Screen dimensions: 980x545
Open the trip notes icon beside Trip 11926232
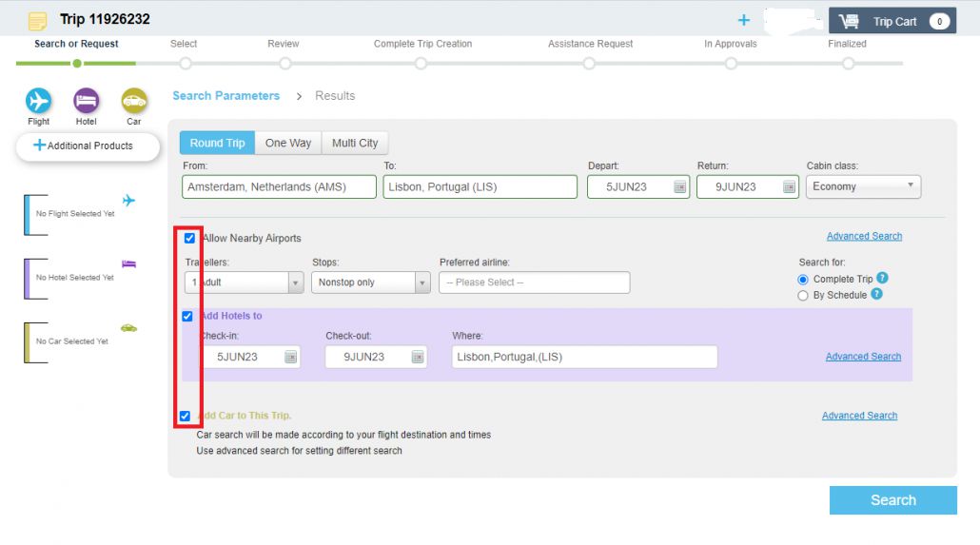coord(37,21)
